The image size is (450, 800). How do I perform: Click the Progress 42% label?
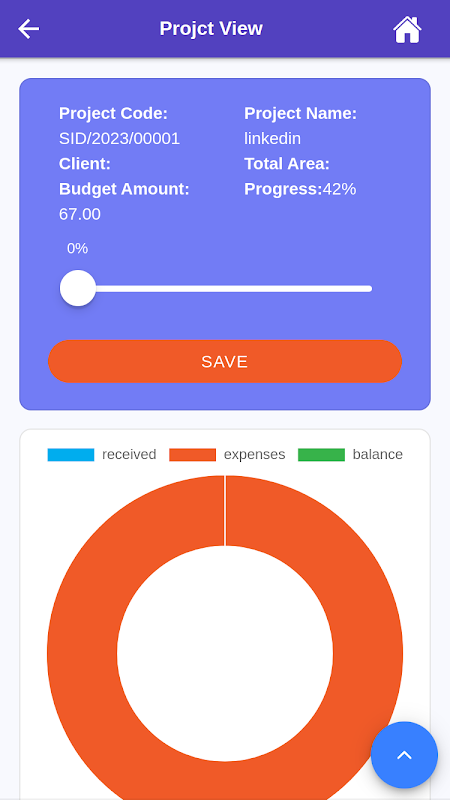point(300,189)
